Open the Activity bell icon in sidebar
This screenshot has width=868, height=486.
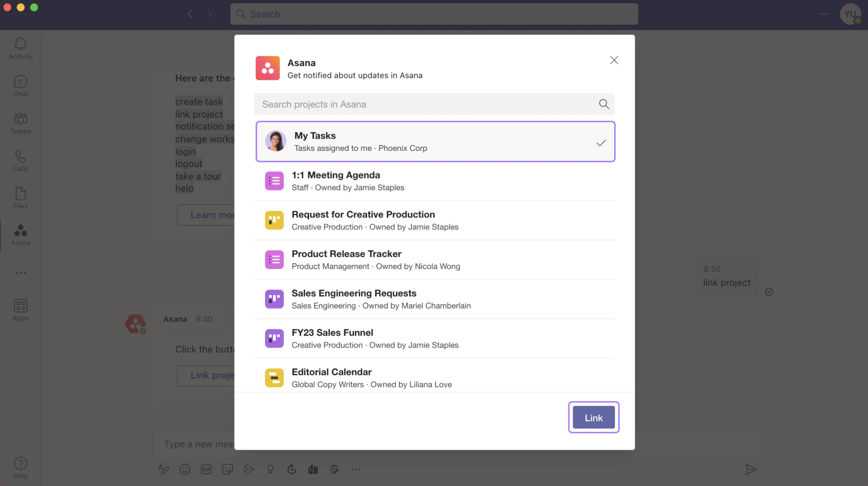point(20,48)
